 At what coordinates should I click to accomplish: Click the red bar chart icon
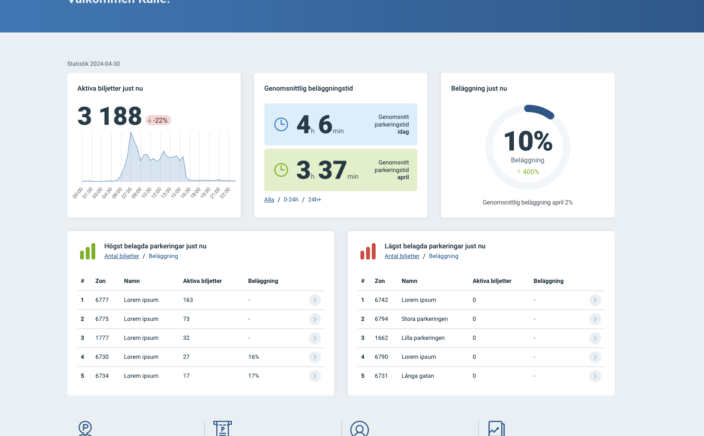(368, 251)
